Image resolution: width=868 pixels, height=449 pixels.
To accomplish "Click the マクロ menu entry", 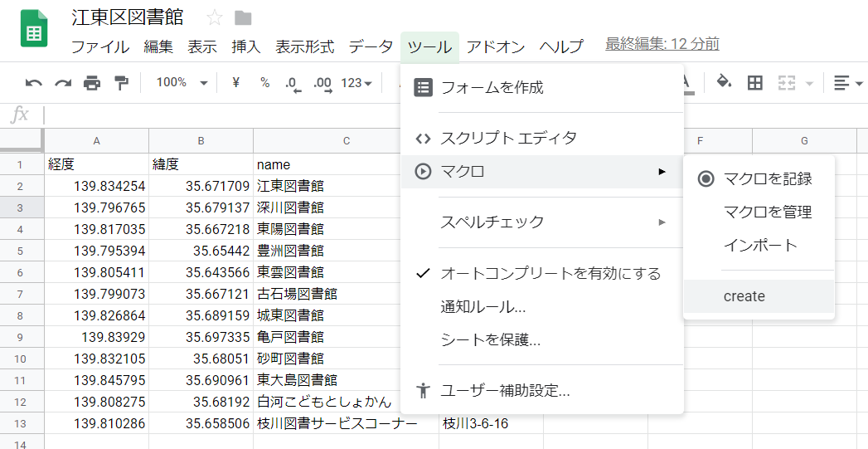I will click(x=542, y=171).
